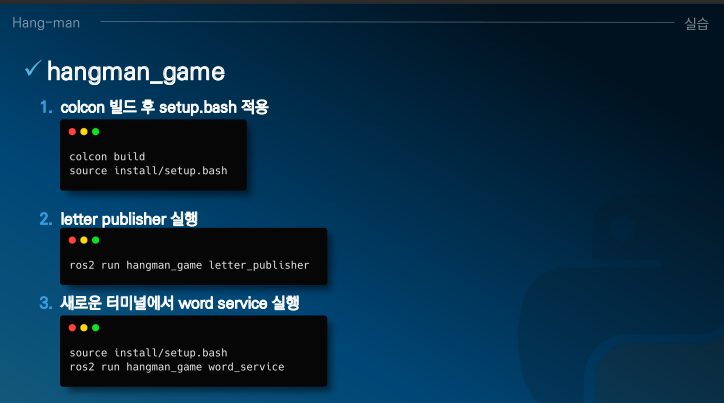This screenshot has height=403, width=724.
Task: Click the green dot in word_service terminal
Action: pyautogui.click(x=96, y=328)
